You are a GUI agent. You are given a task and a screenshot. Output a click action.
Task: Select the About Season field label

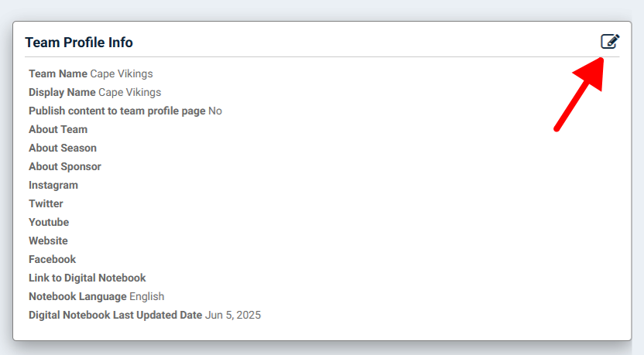coord(63,148)
